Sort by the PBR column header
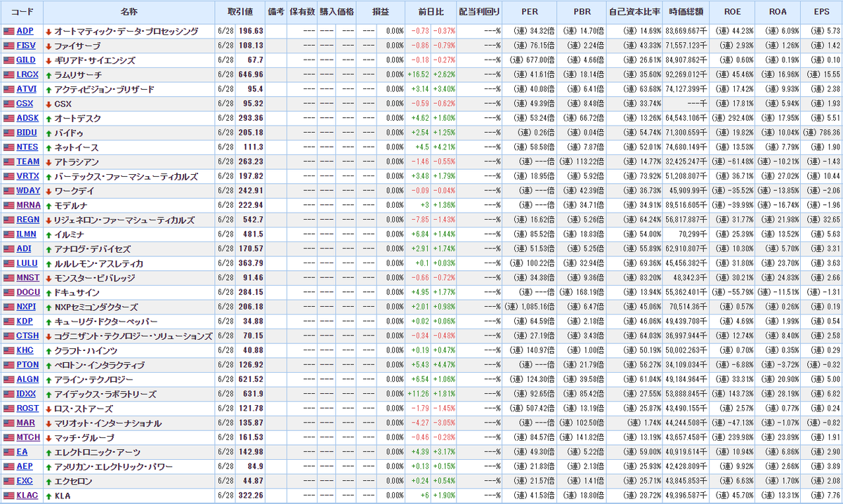The image size is (843, 504). pos(581,13)
